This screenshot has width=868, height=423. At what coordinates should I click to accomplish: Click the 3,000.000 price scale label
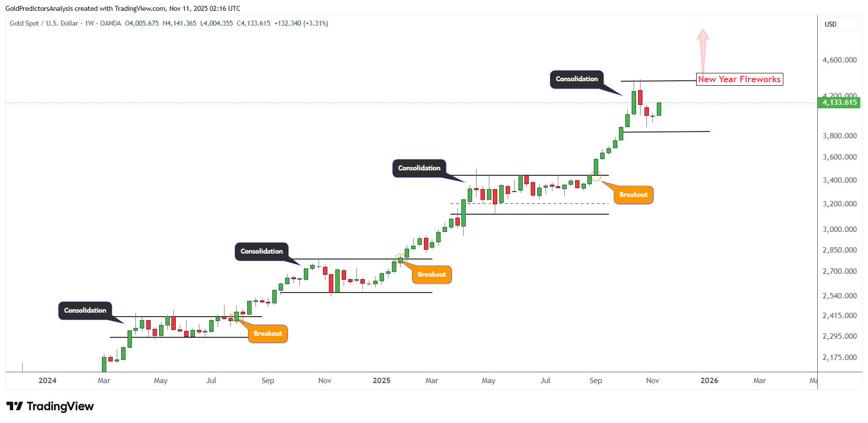tap(839, 229)
